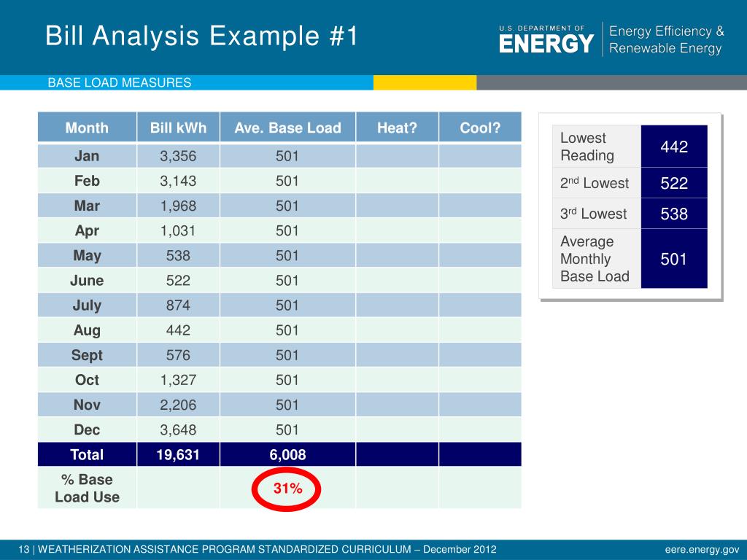Click the Heat? column header
Screen dimensions: 747x560
[x=397, y=128]
